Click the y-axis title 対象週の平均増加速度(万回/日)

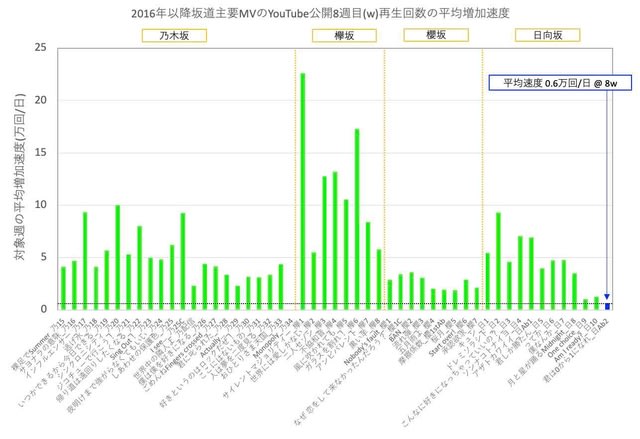click(20, 177)
